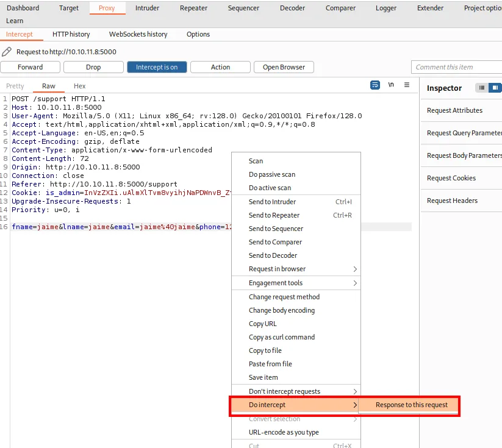Viewport: 502px width, 448px height.
Task: Choose Copy URL
Action: pyautogui.click(x=296, y=324)
